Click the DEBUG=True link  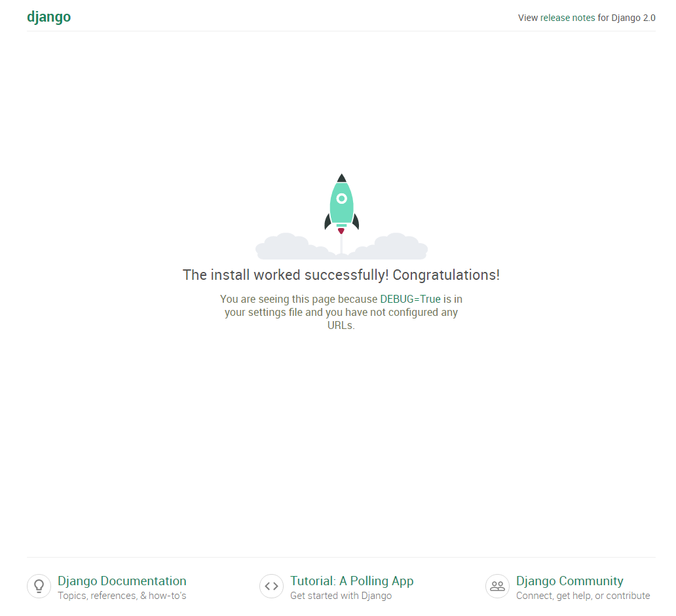pos(410,299)
